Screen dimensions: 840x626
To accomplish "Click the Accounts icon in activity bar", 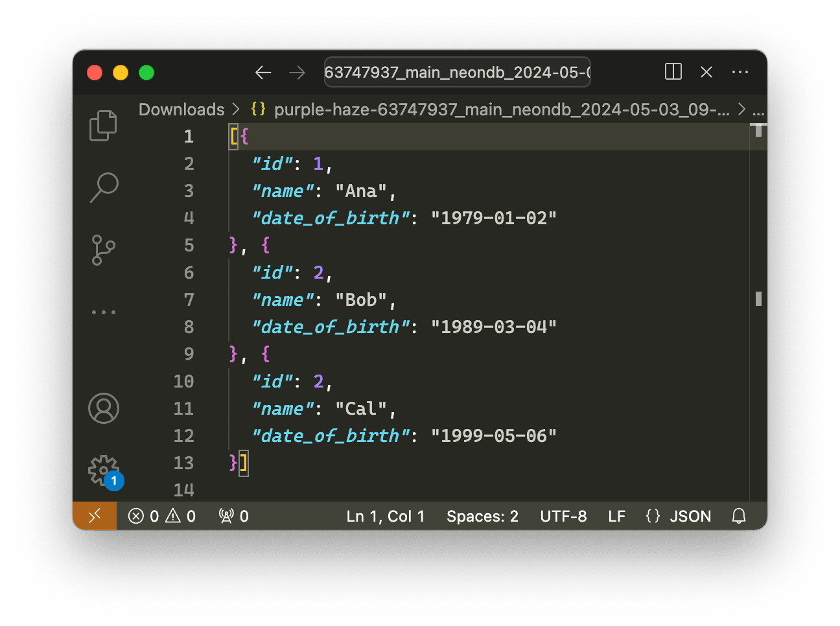I will point(104,409).
